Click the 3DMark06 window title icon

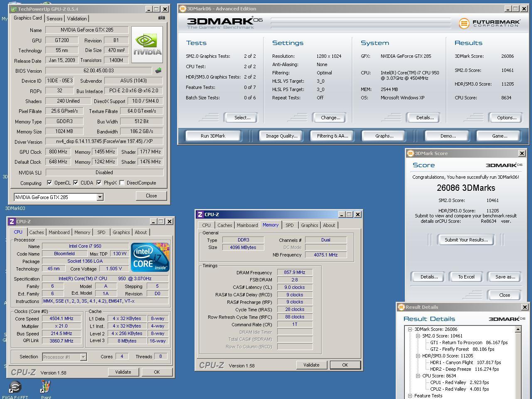click(x=182, y=9)
